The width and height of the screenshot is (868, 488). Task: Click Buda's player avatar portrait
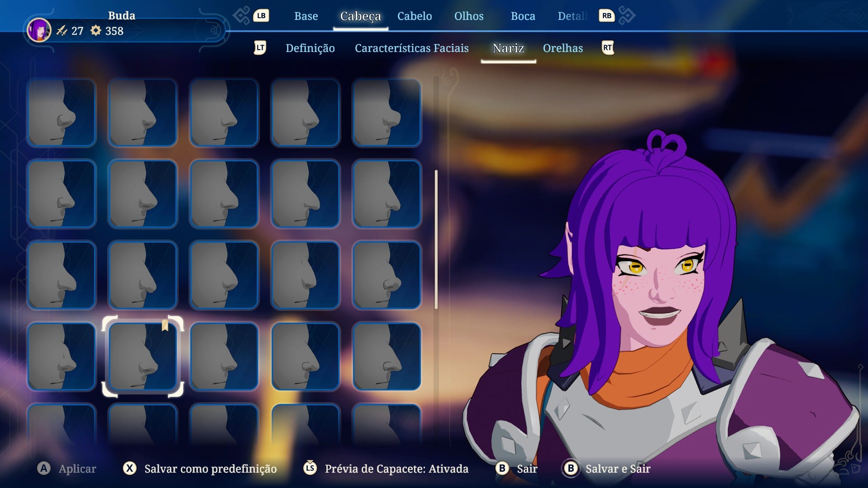(x=39, y=31)
